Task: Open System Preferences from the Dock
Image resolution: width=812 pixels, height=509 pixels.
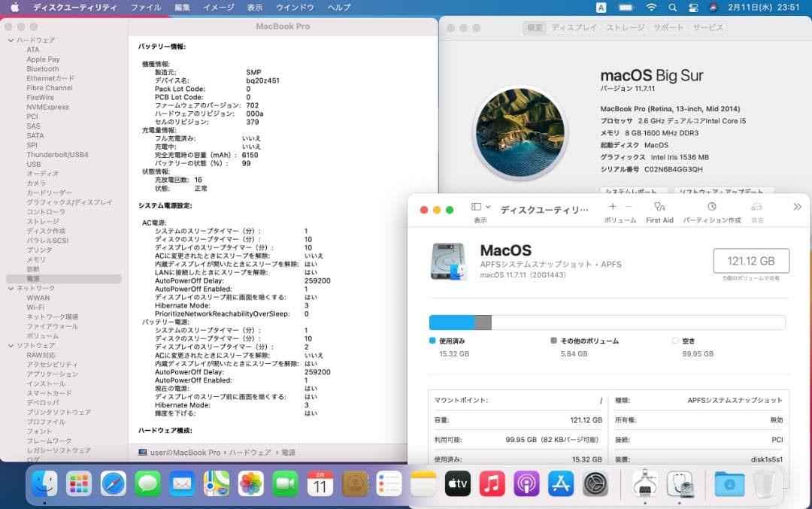Action: click(595, 484)
